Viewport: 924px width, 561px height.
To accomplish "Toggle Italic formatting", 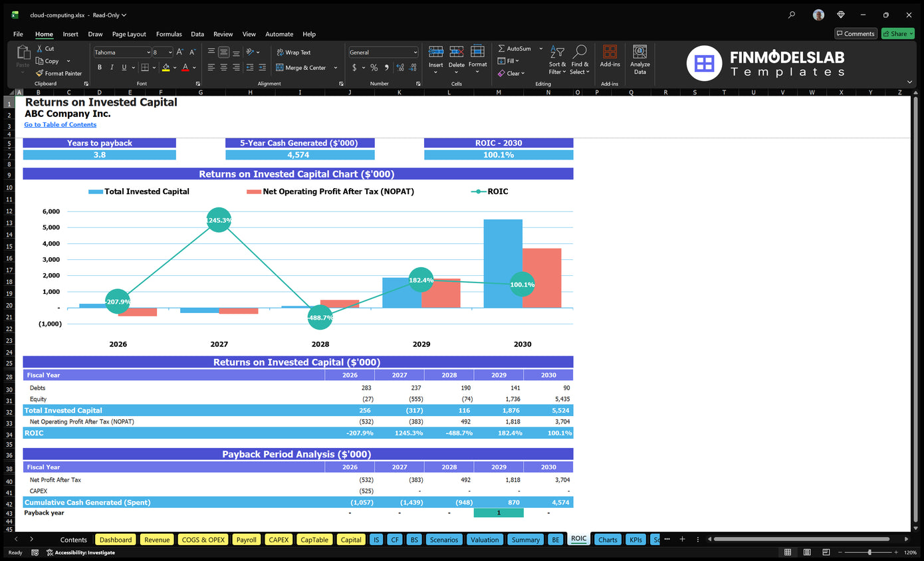I will (x=112, y=67).
